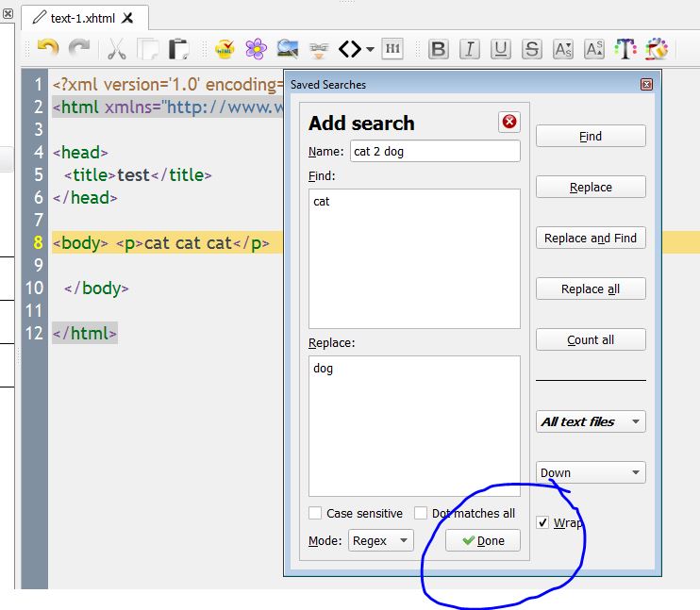This screenshot has height=610, width=700.
Task: Click the Subscript icon
Action: click(563, 49)
